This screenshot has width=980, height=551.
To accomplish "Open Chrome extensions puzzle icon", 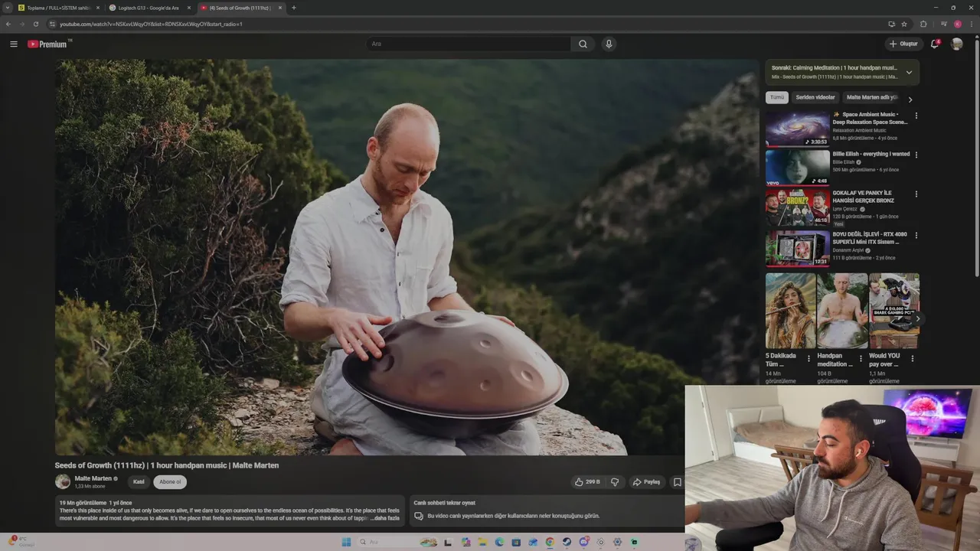I will 923,24.
